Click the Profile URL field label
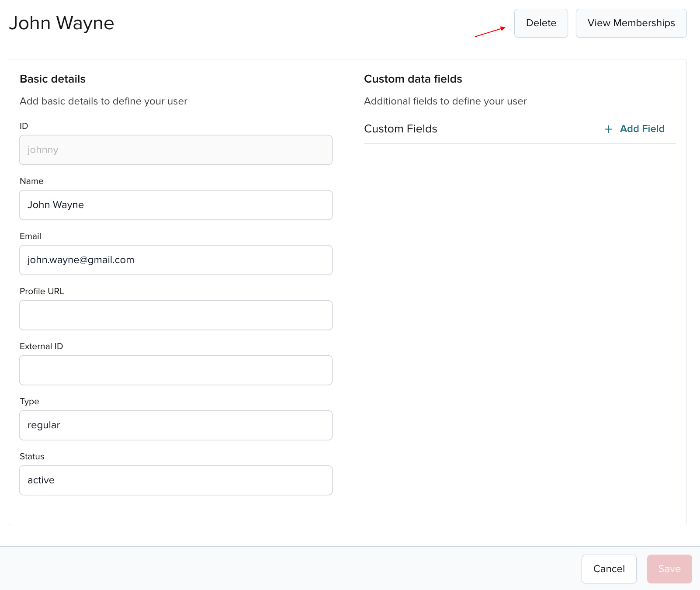The width and height of the screenshot is (700, 590). [x=42, y=292]
